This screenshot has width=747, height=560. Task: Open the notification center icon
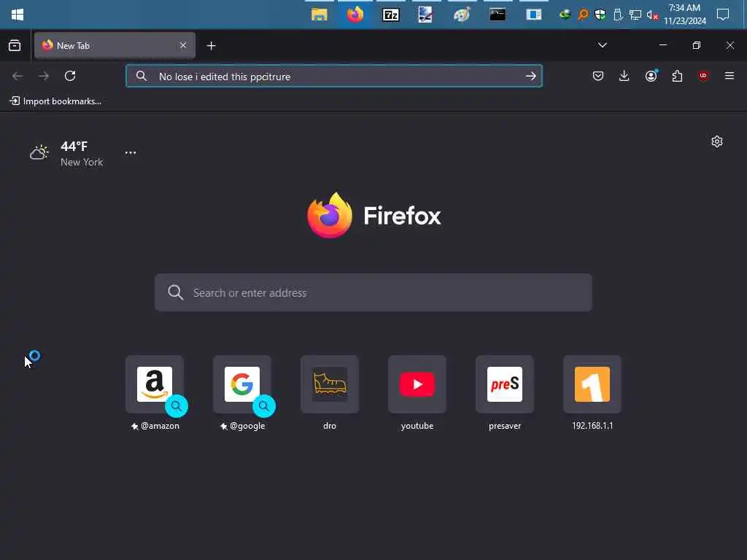[x=723, y=15]
